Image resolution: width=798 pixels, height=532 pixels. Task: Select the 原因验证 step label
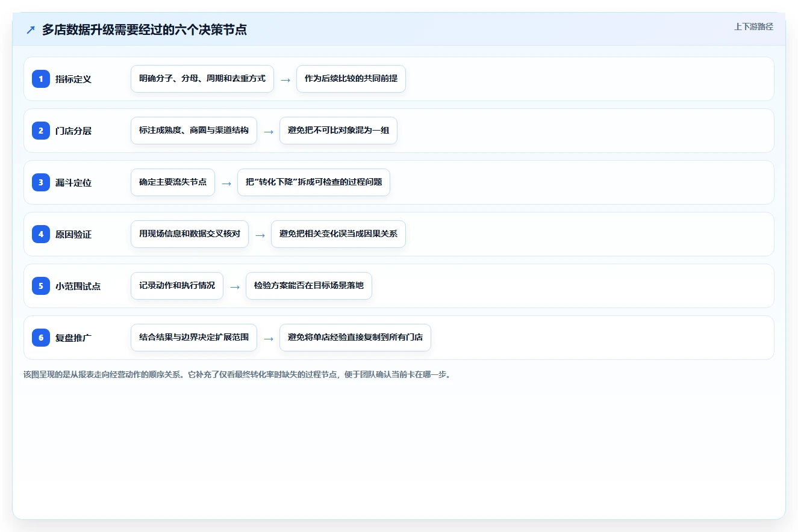[73, 234]
